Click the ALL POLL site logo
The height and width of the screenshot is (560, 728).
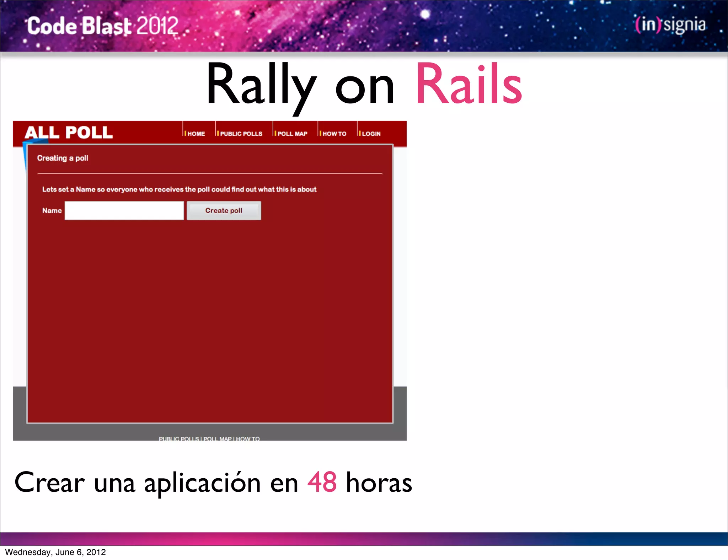tap(68, 132)
